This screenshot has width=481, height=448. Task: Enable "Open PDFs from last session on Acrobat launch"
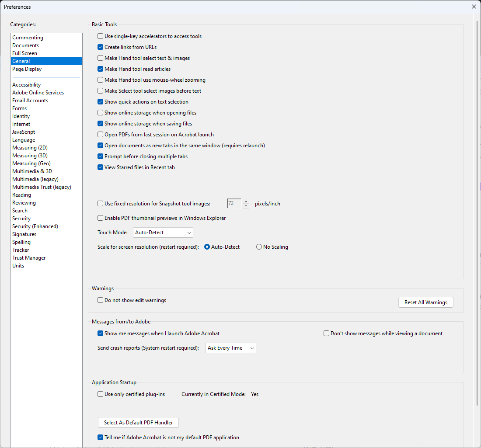pos(100,134)
